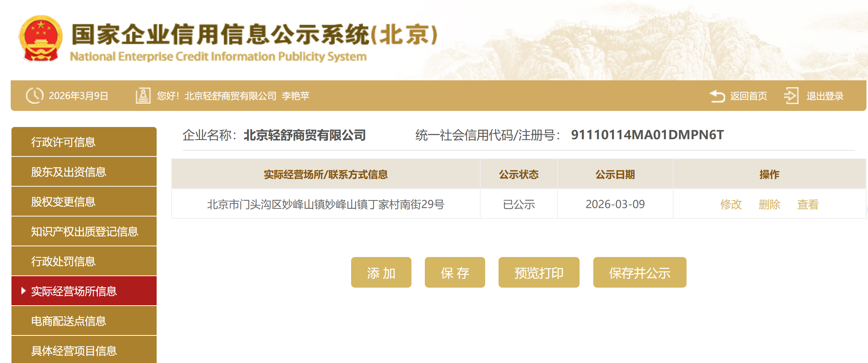868x363 pixels.
Task: Click the 操作 column header
Action: click(769, 174)
